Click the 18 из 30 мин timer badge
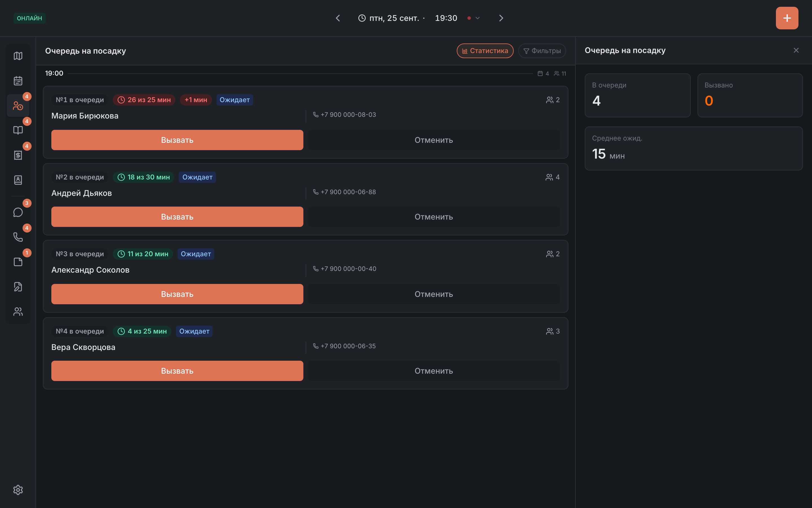Image resolution: width=812 pixels, height=508 pixels. pyautogui.click(x=143, y=177)
